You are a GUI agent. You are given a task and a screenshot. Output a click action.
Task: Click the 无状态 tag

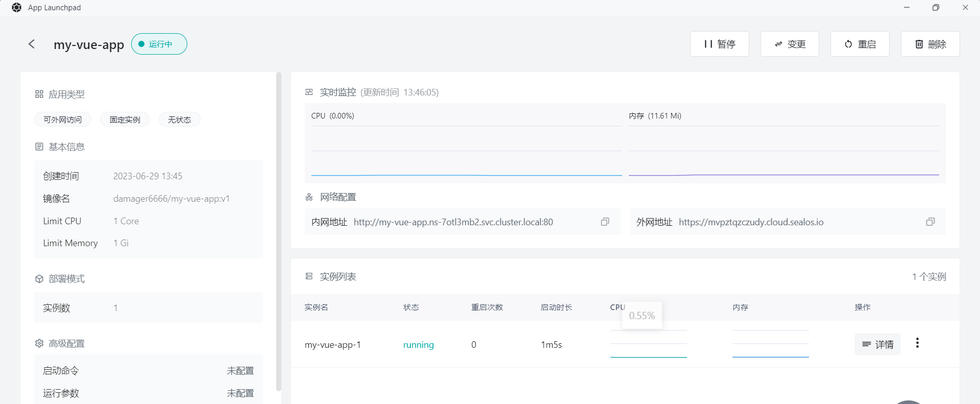click(x=179, y=120)
